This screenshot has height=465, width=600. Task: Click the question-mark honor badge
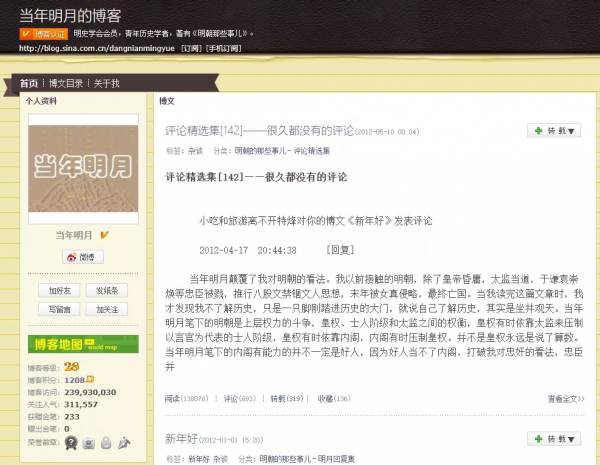[x=71, y=443]
